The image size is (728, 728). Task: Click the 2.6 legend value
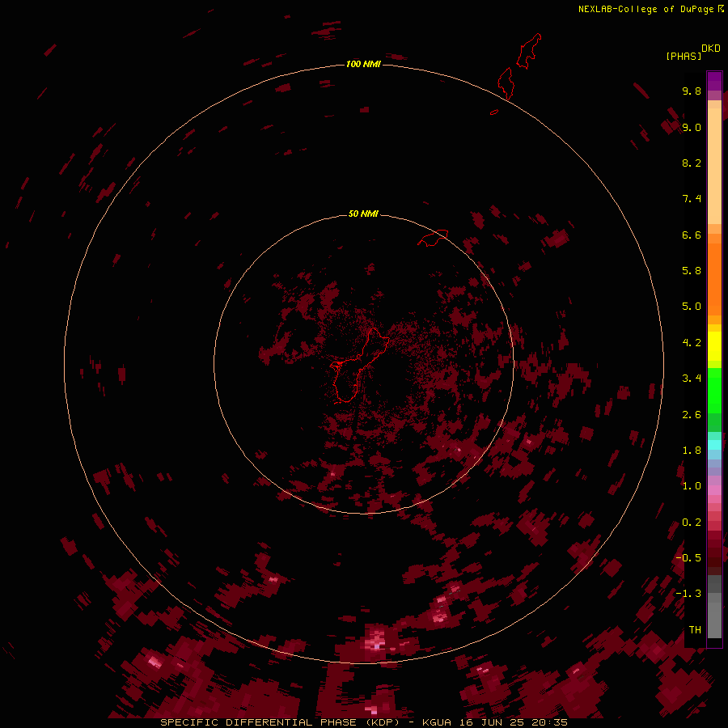click(692, 415)
